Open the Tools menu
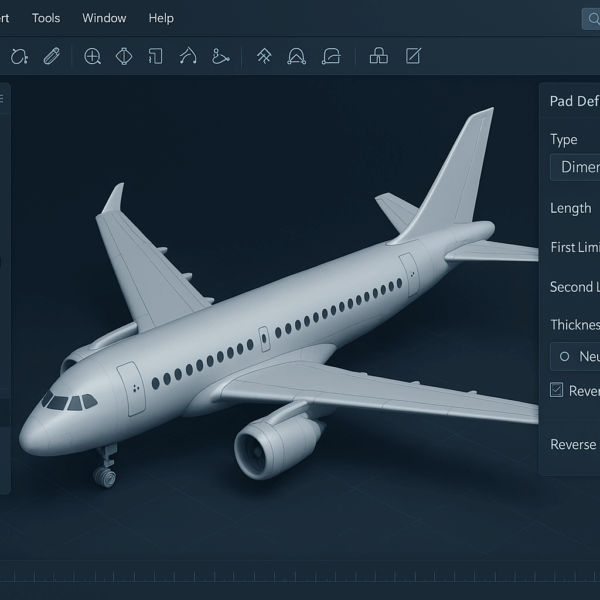Viewport: 600px width, 600px height. [x=46, y=18]
